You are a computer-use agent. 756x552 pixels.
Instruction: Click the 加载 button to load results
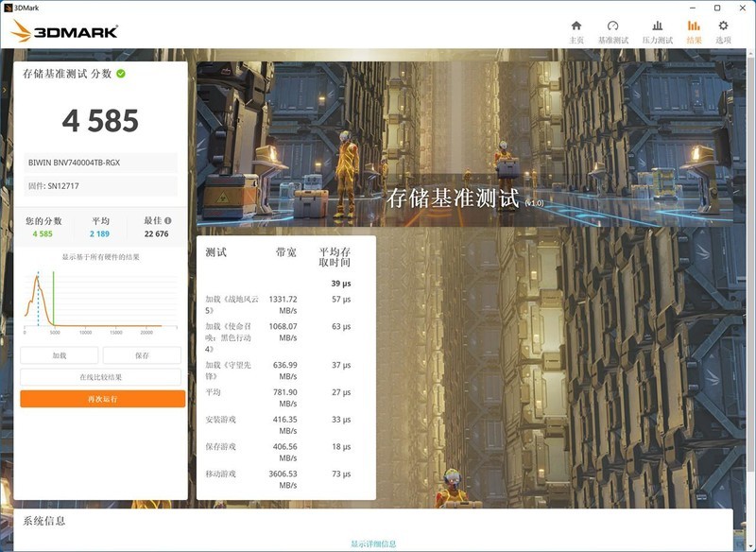[60, 354]
